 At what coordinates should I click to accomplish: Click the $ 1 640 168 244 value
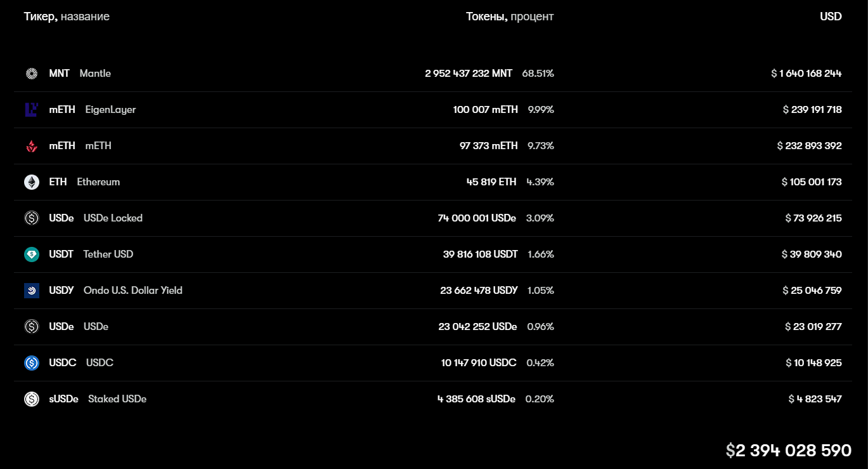tap(806, 74)
